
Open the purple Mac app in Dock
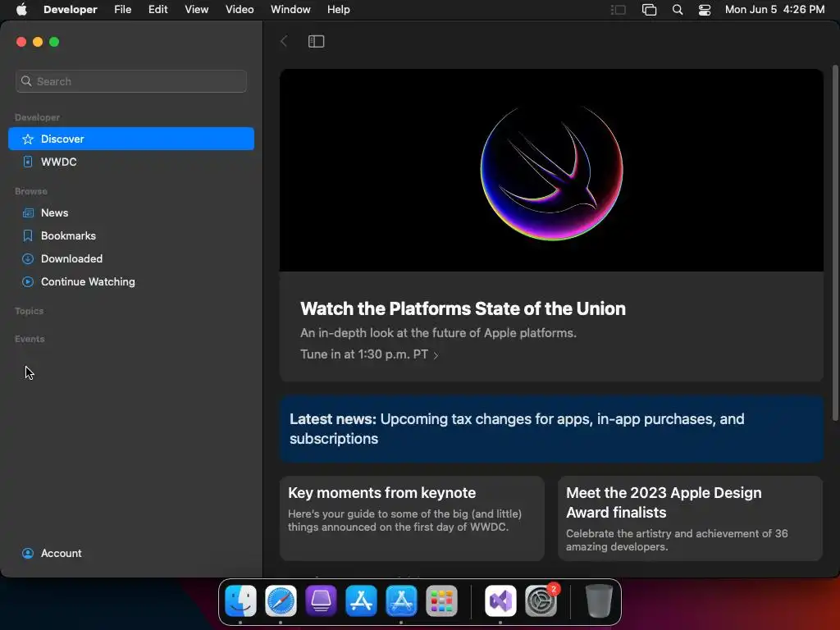pos(321,600)
